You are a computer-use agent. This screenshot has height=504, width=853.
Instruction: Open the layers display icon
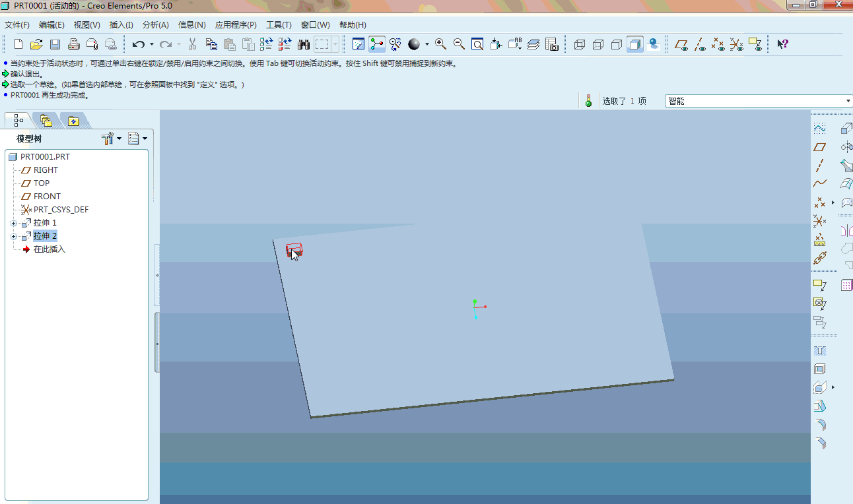coord(534,44)
